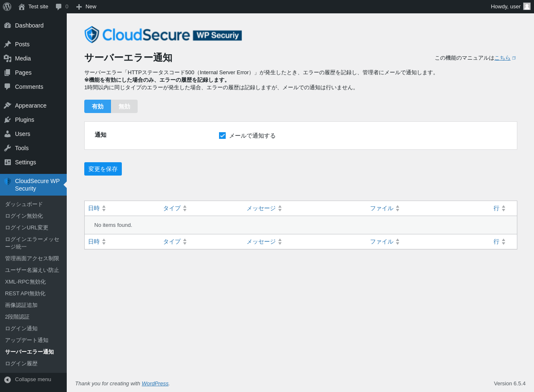Image resolution: width=534 pixels, height=392 pixels.
Task: Open ログイン無効化 submenu item
Action: pos(33,216)
